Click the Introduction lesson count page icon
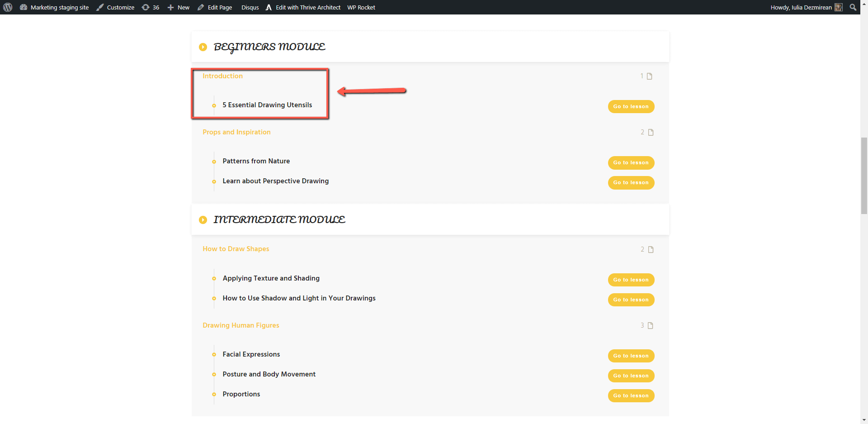The image size is (868, 424). pos(650,76)
